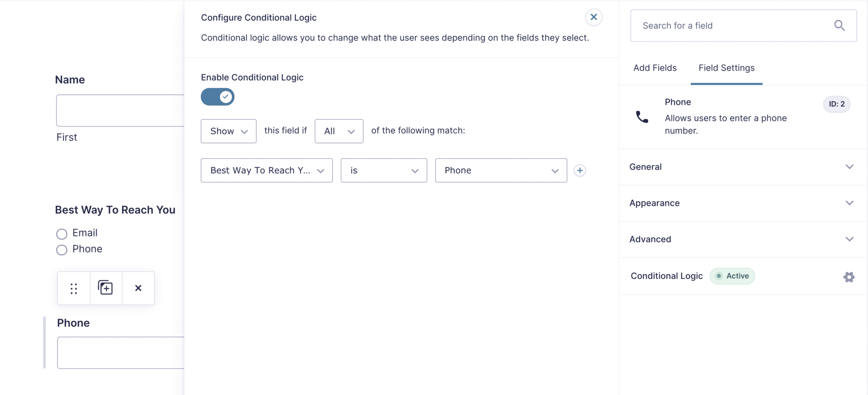868x395 pixels.
Task: Click the ID: 2 badge
Action: pos(836,104)
